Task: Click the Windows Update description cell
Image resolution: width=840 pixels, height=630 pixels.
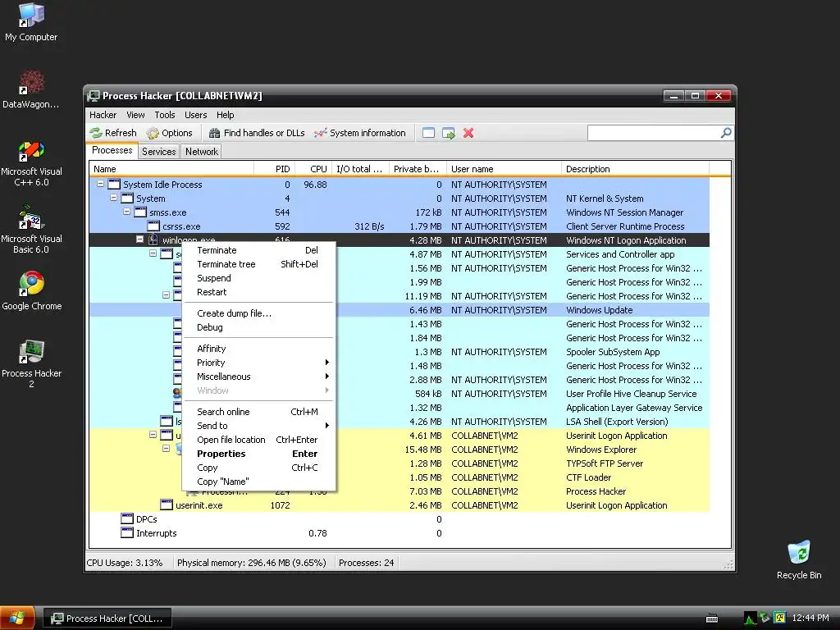Action: (x=599, y=310)
